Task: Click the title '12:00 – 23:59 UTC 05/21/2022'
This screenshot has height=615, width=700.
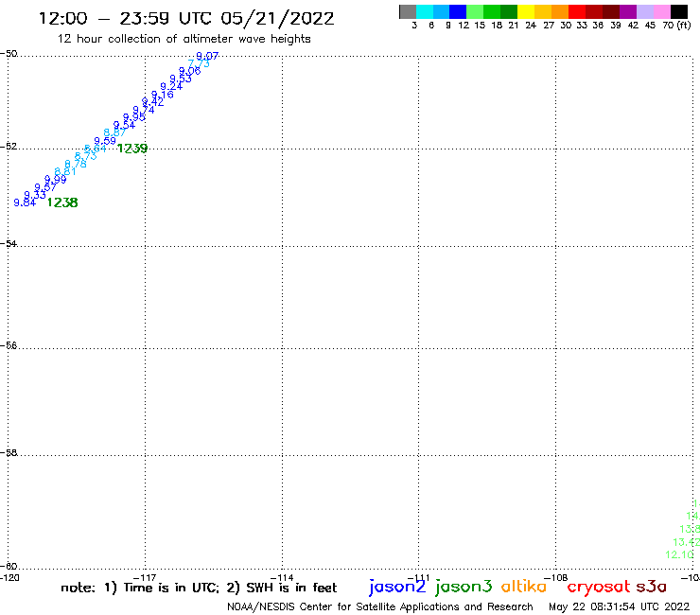Action: [x=186, y=19]
